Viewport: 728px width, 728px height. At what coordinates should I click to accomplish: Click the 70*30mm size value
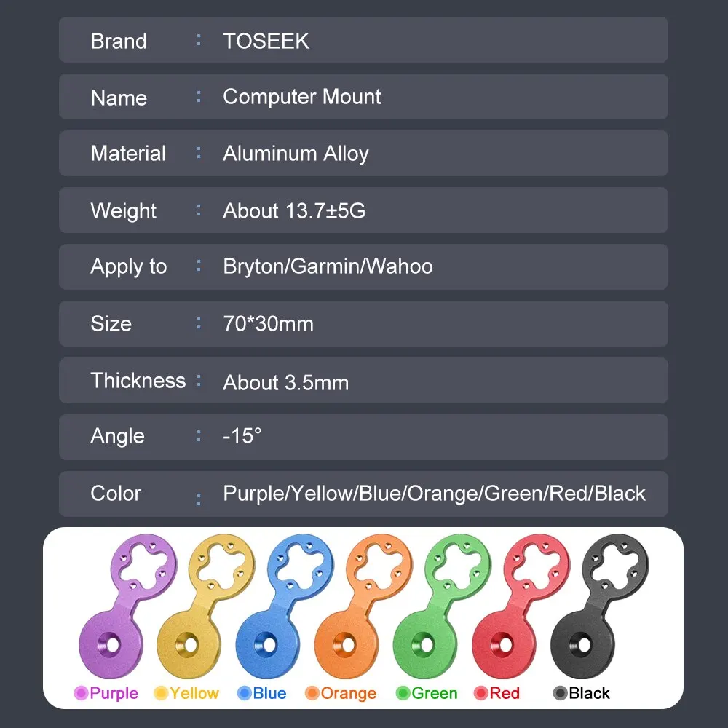[269, 324]
